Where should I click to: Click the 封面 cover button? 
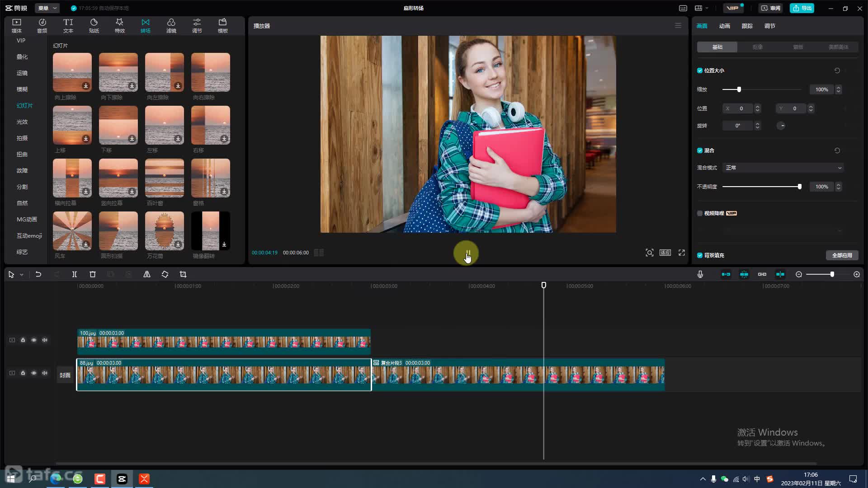click(x=65, y=375)
